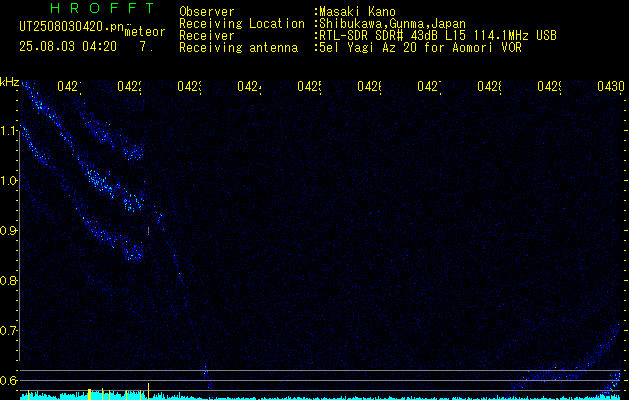Click the red-green echo spot near 0.9 kHz

click(148, 230)
